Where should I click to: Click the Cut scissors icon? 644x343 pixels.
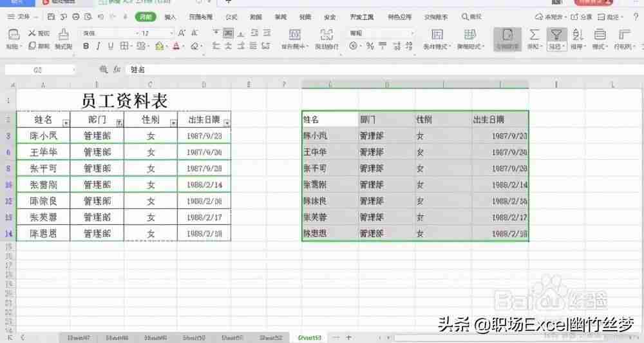coord(32,33)
